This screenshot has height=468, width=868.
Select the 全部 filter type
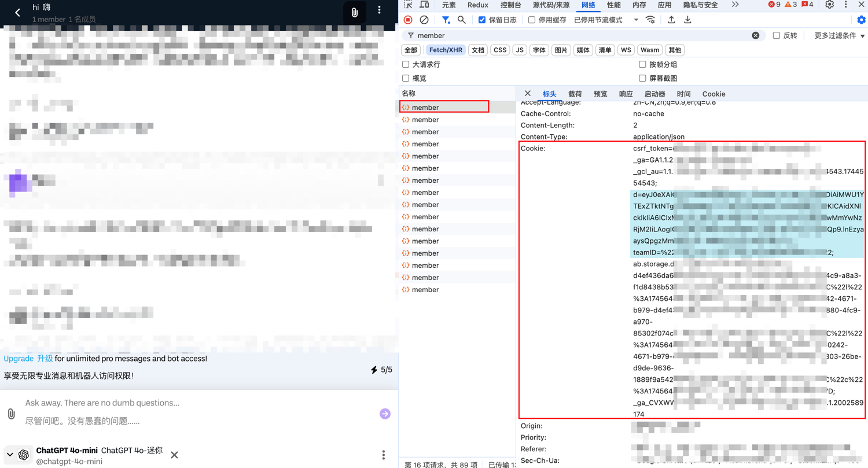tap(411, 50)
